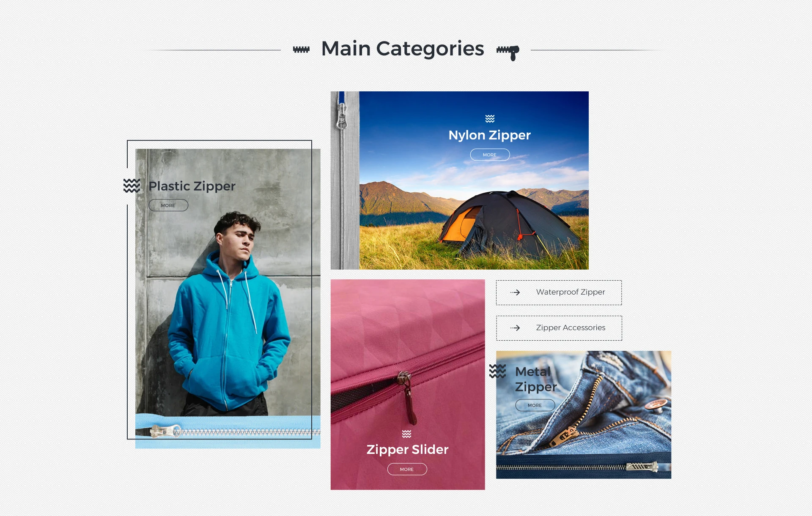The image size is (812, 516).
Task: Open the Zipper Accessories link
Action: point(570,328)
